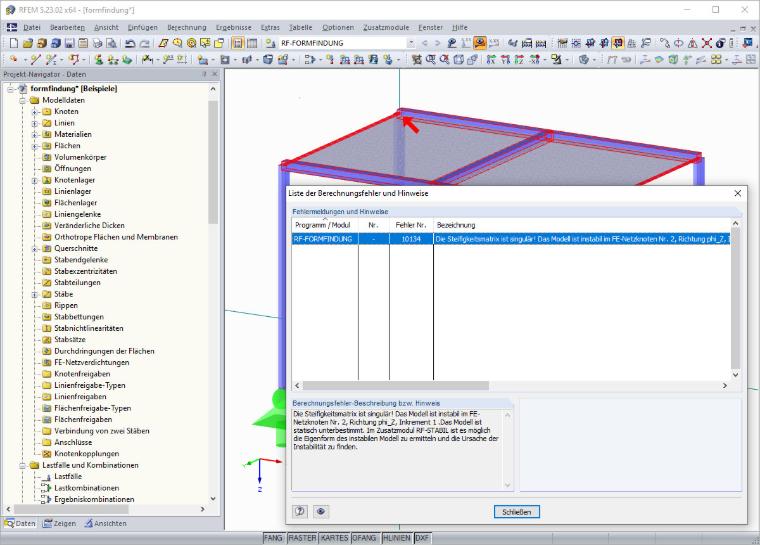Select Liniengelenke in the tree
Image resolution: width=760 pixels, height=545 pixels.
(x=78, y=214)
